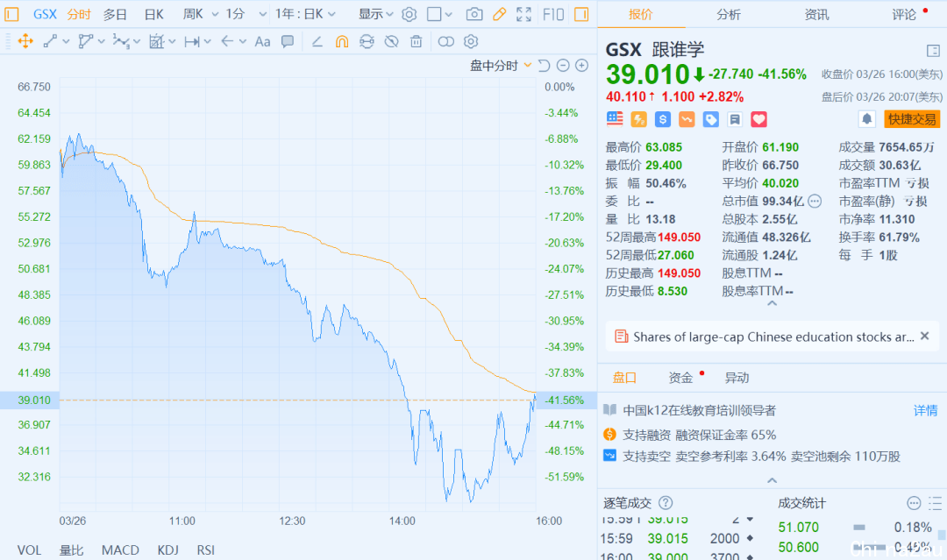
Task: Click the blue price tag icon
Action: coord(711,119)
